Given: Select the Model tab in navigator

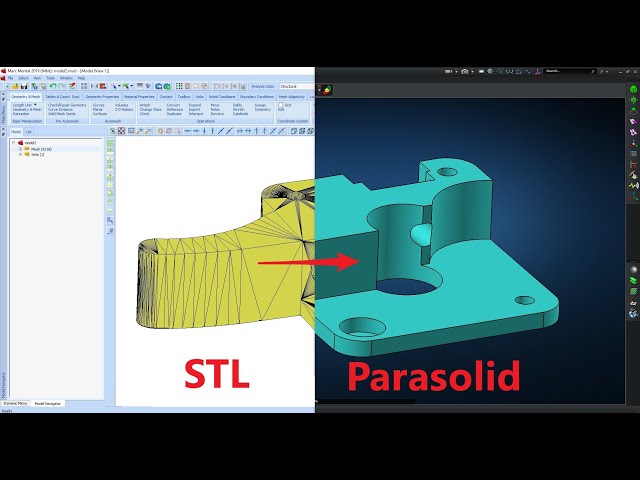Looking at the screenshot, I should click(16, 131).
